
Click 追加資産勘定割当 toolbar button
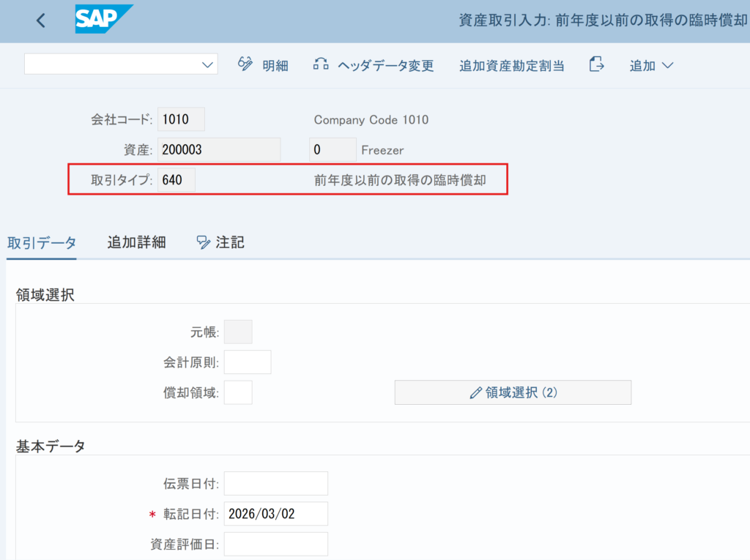(511, 65)
